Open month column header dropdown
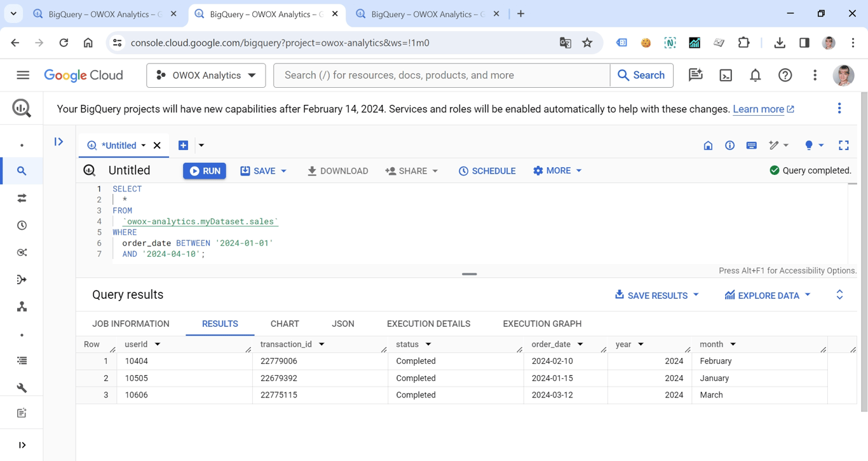This screenshot has width=868, height=461. click(x=733, y=345)
